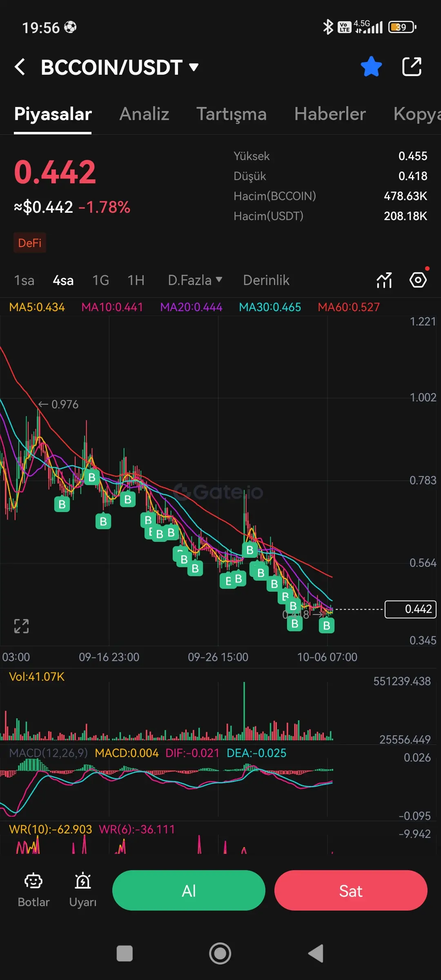
Task: Open the Analiz tab
Action: [x=144, y=114]
